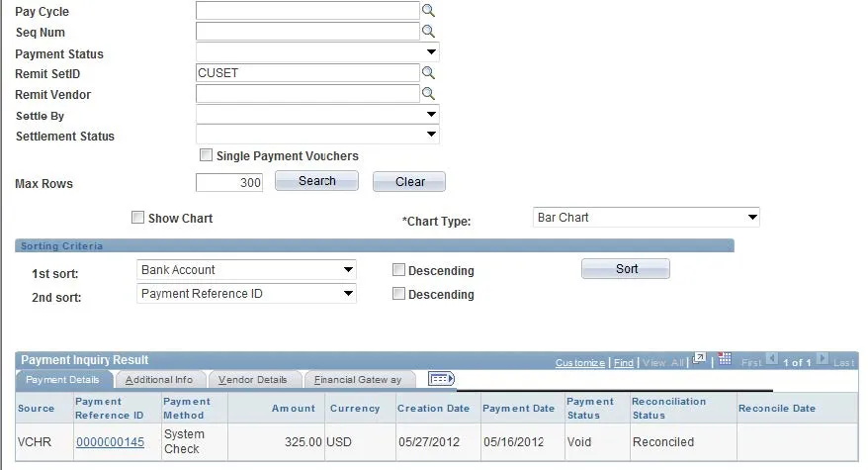Click Payment Status column header
868x470 pixels.
pos(590,408)
